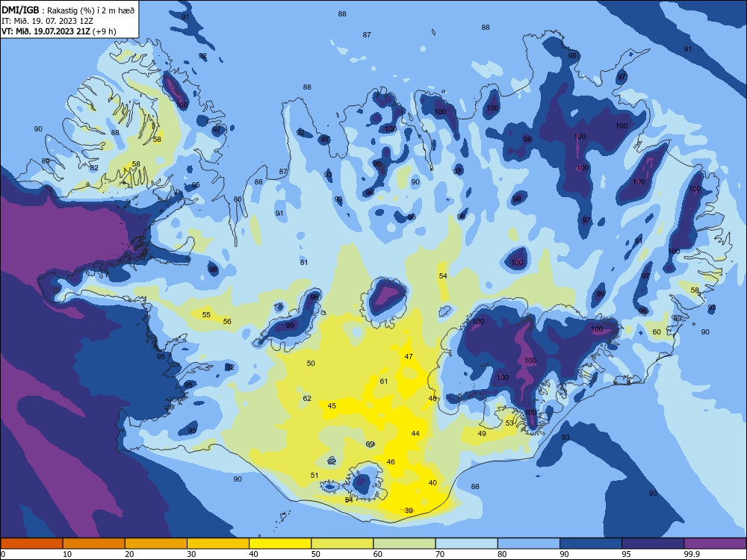
Task: Click the legend tick label '99.9'
Action: pyautogui.click(x=691, y=554)
